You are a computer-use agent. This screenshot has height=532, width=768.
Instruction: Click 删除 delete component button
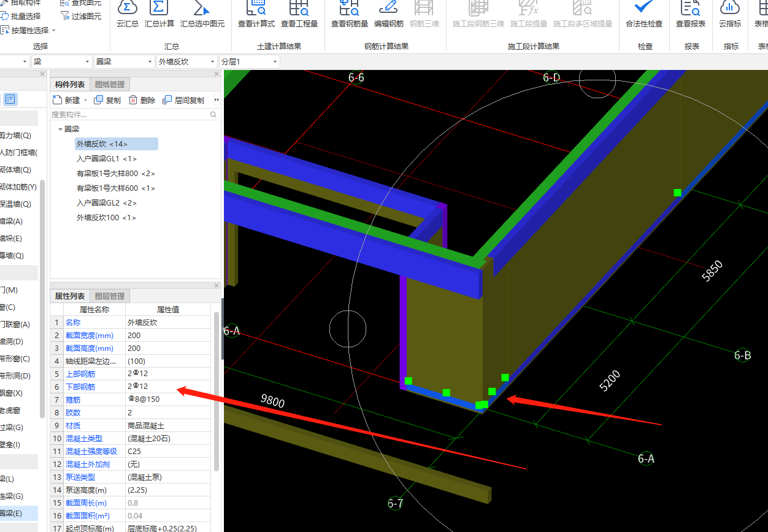142,100
